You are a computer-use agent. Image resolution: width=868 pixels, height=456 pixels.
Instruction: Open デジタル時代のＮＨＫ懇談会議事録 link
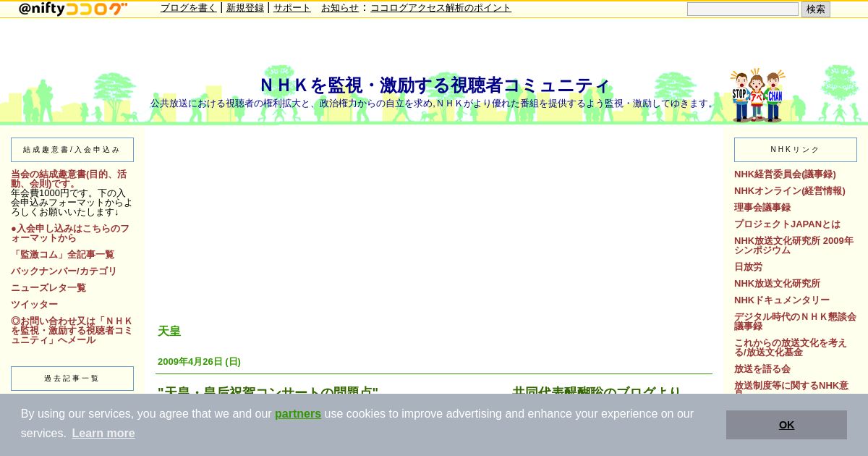click(795, 321)
